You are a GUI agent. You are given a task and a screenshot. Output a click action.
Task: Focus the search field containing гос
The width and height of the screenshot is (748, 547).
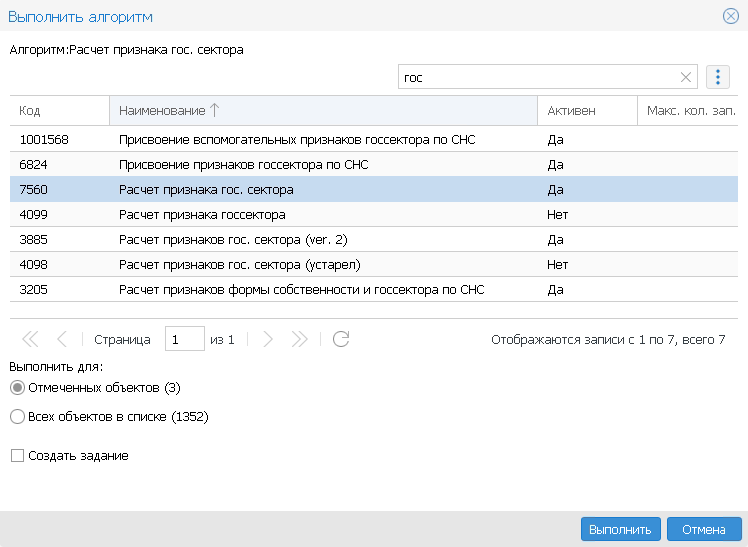538,77
